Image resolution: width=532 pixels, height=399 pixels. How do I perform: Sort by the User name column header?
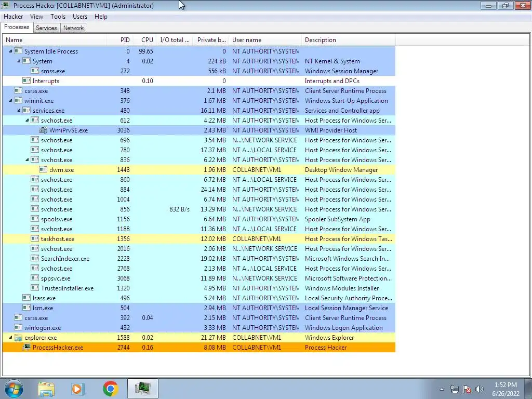point(265,40)
